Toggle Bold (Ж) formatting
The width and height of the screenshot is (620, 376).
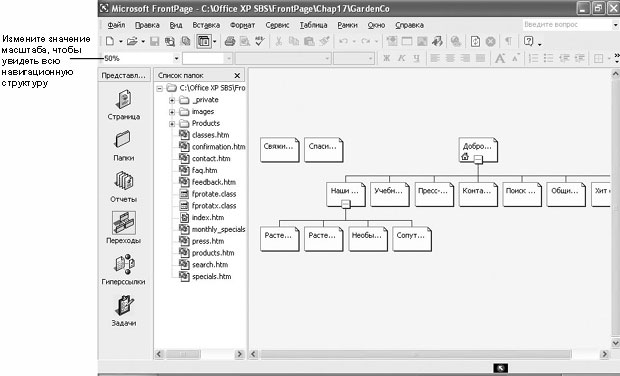pos(386,59)
